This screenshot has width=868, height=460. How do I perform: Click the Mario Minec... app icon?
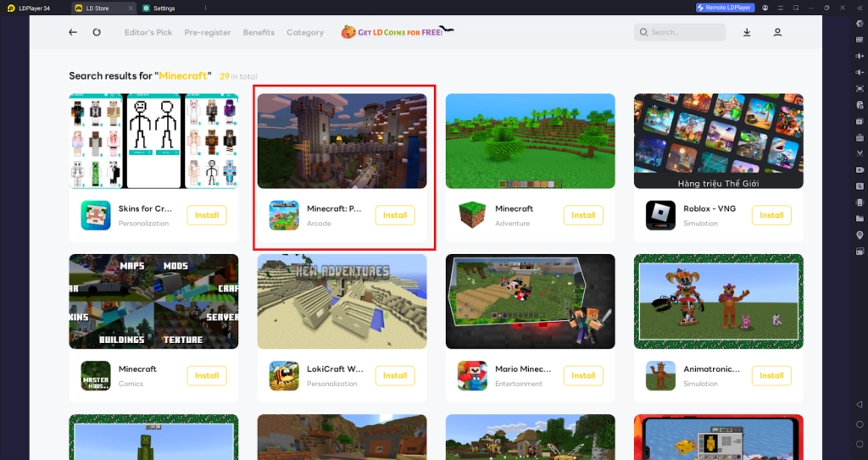472,376
